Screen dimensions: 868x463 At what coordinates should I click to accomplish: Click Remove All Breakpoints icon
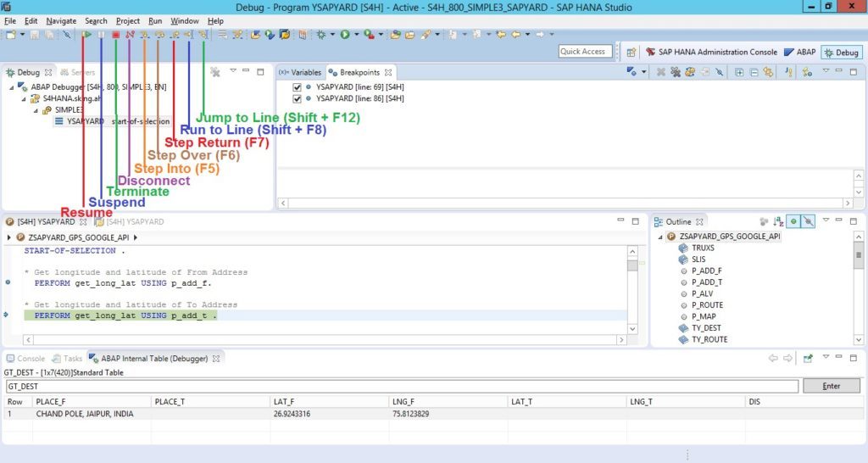point(676,72)
